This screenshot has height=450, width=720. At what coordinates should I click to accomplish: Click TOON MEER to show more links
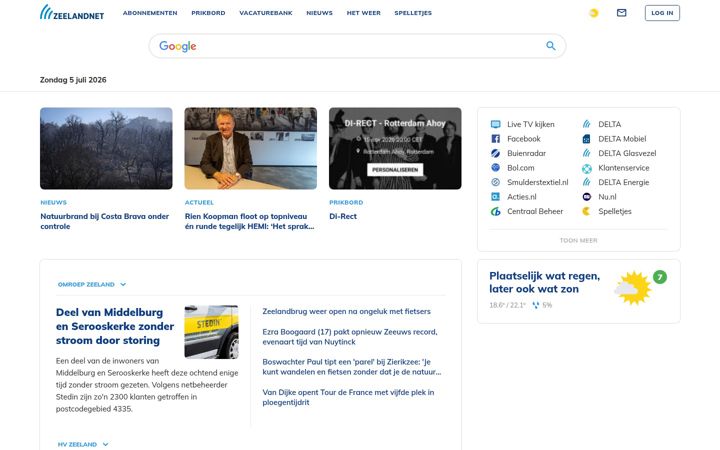point(579,240)
